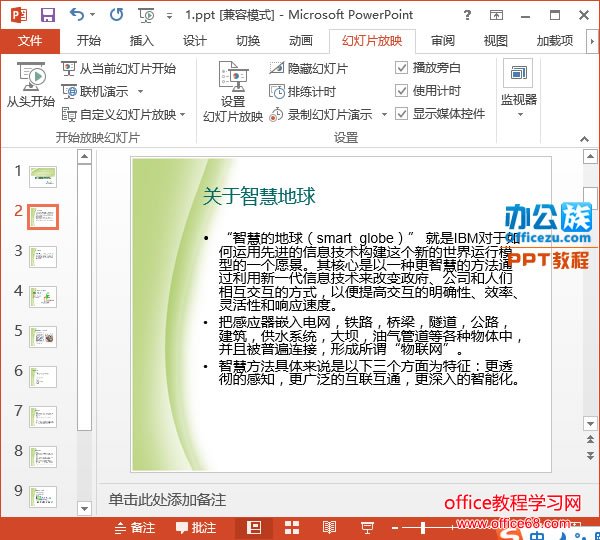Expand Custom Slide Show (自定义幻灯片放映) dropdown
Viewport: 600px width, 540px height.
(183, 115)
